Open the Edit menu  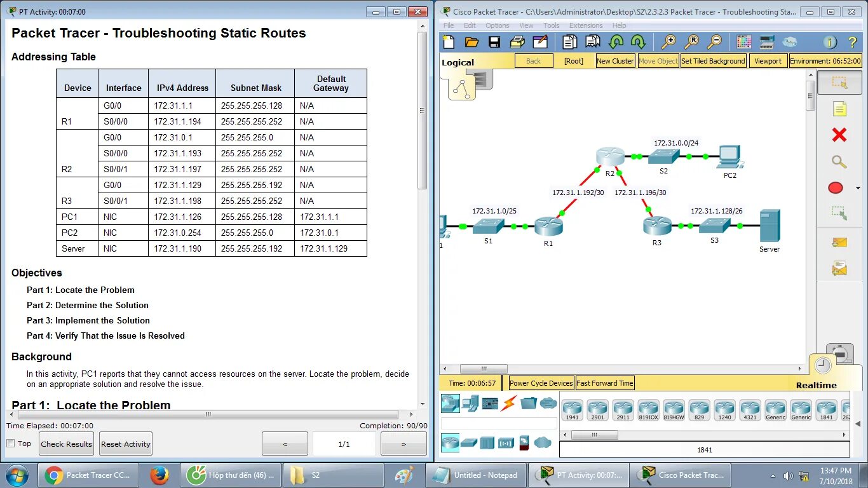coord(470,25)
